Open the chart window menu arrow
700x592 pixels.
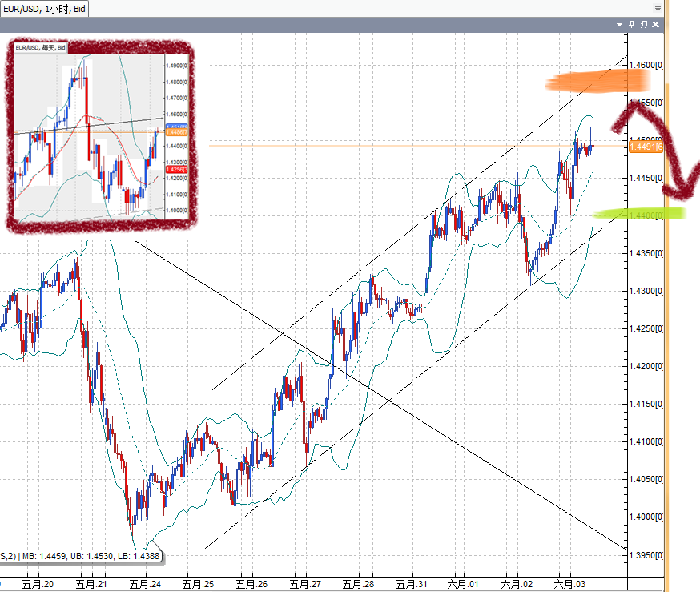pos(620,25)
